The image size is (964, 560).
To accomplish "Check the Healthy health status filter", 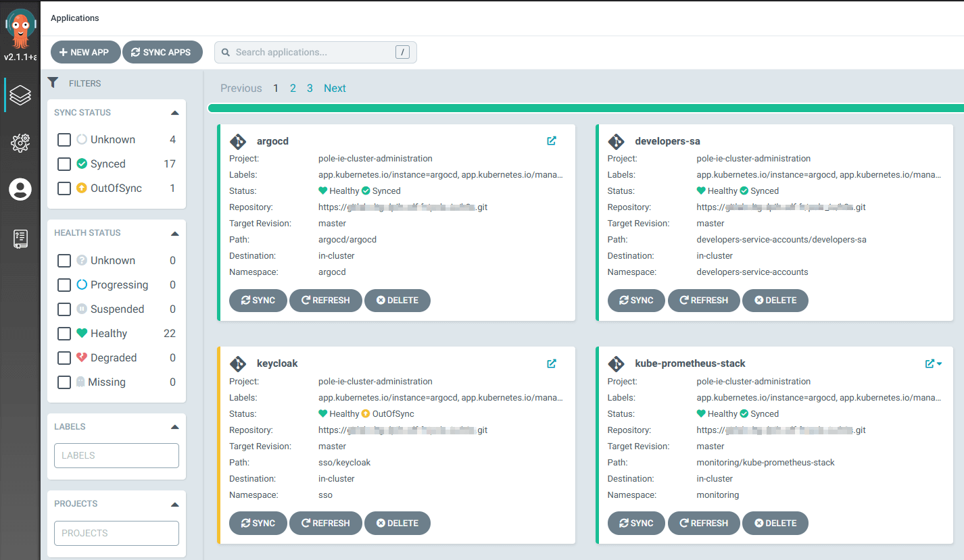I will click(64, 334).
